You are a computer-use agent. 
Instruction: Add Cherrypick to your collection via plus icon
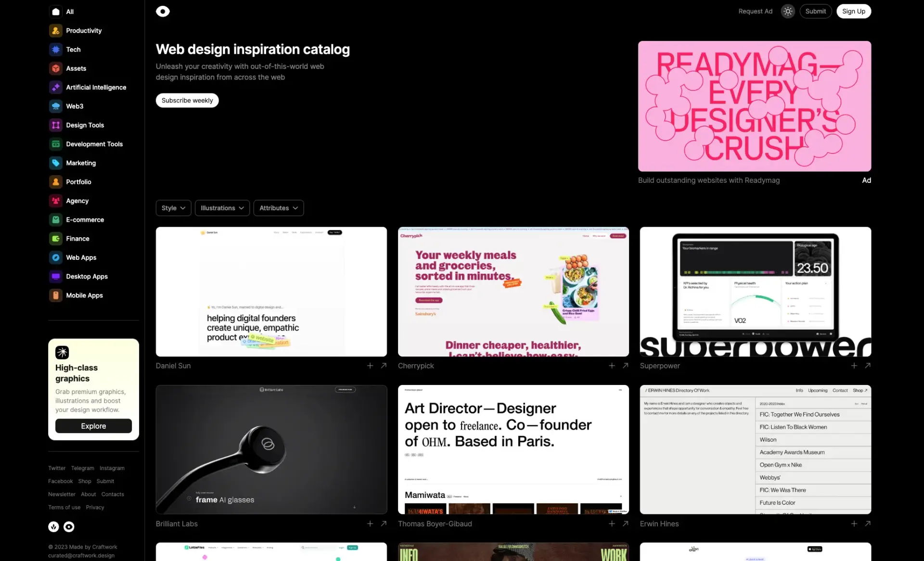point(611,366)
